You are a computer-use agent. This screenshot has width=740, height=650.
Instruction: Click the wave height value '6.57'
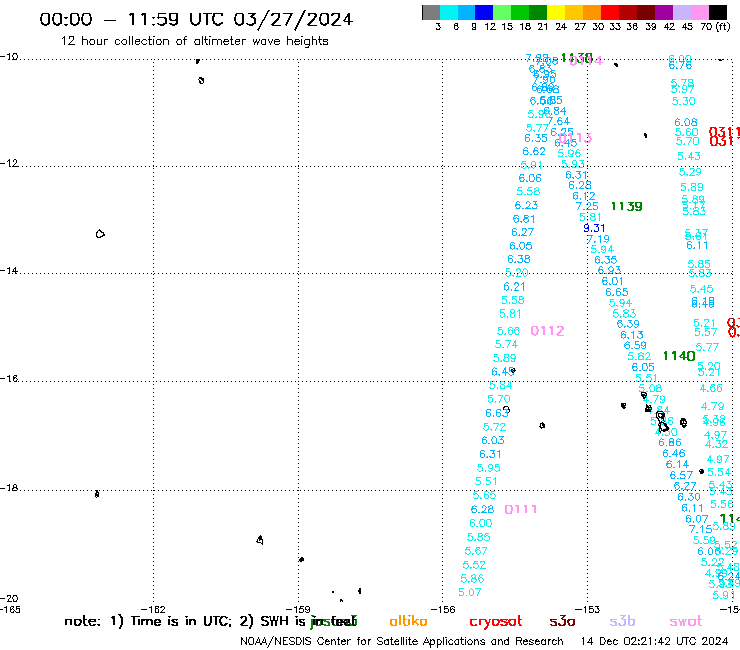(x=681, y=475)
